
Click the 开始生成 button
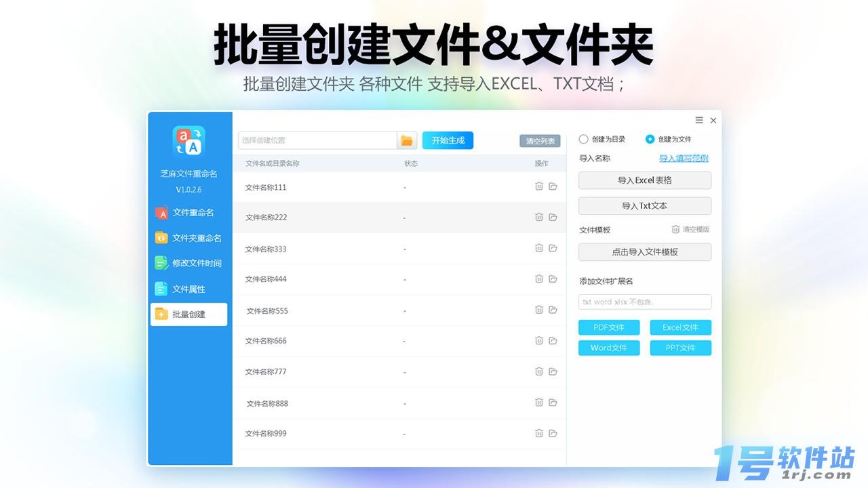(448, 140)
